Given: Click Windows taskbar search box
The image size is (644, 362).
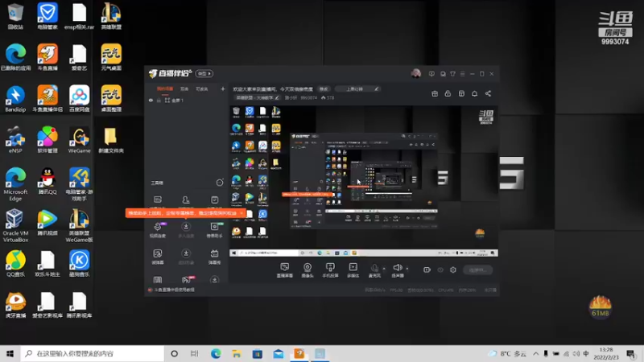Looking at the screenshot, I should (93, 353).
